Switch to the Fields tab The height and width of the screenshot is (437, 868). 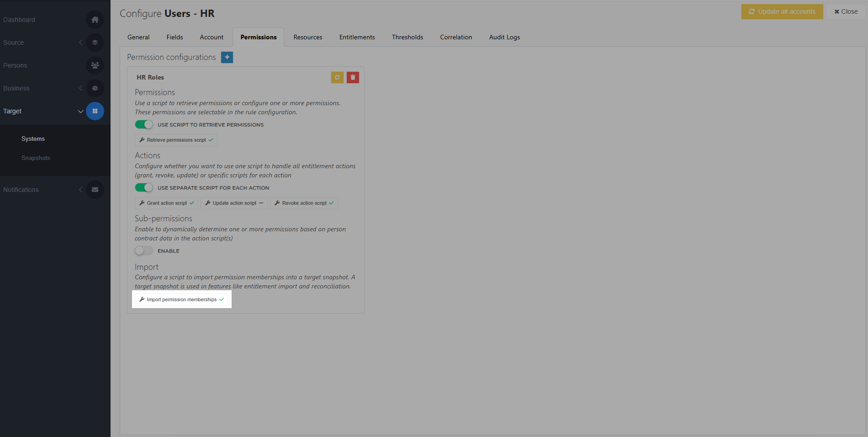tap(175, 37)
